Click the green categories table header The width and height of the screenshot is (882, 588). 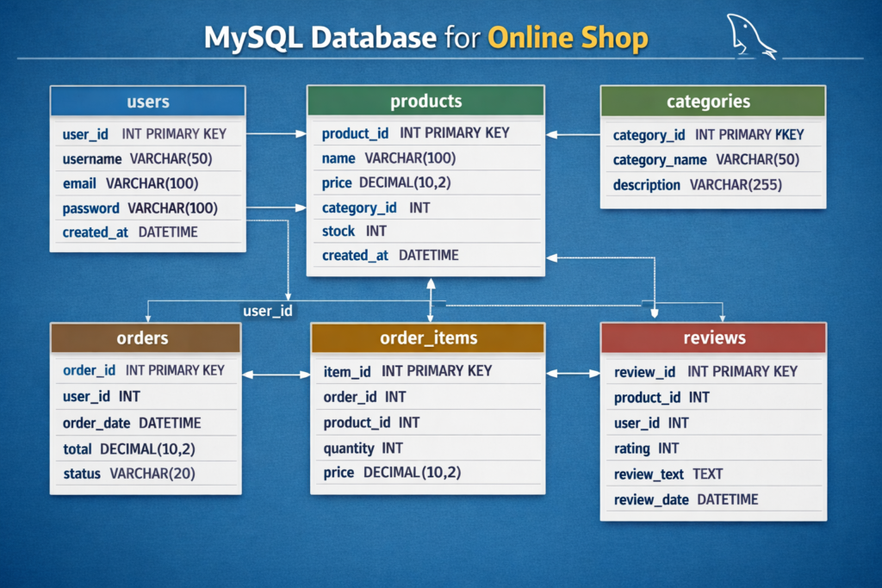(x=712, y=102)
